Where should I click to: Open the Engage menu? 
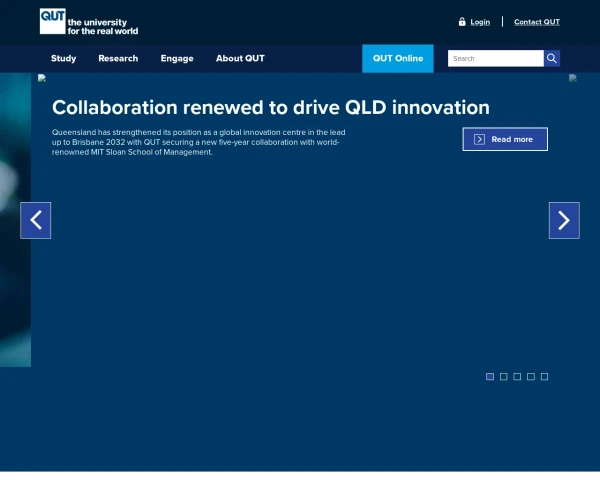point(177,59)
